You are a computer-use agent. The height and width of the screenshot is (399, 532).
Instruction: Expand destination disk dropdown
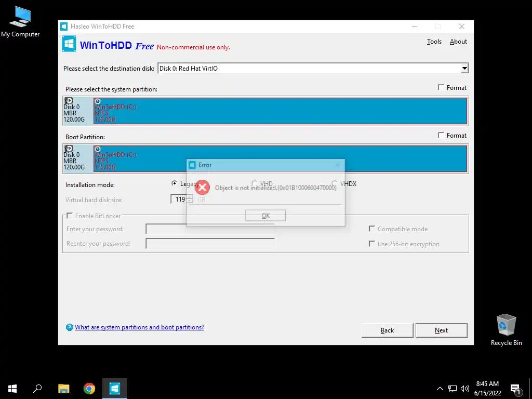point(464,69)
